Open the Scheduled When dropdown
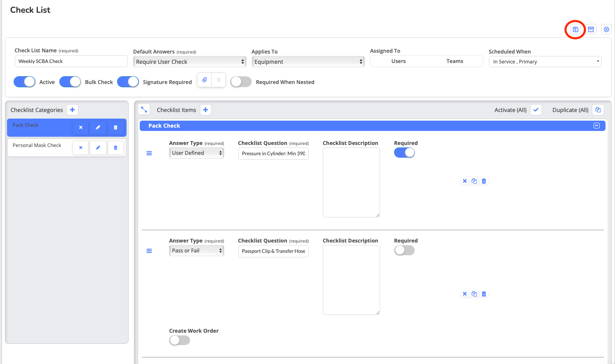615x364 pixels. pyautogui.click(x=545, y=62)
